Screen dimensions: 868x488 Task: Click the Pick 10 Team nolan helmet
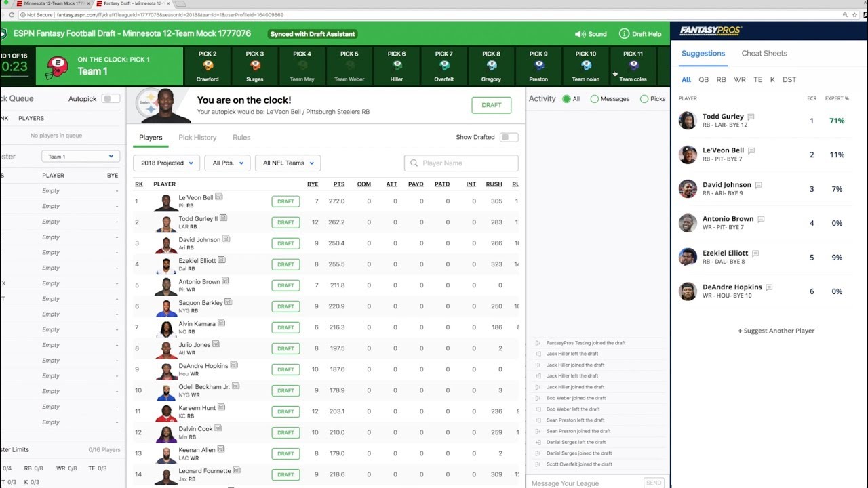click(586, 66)
